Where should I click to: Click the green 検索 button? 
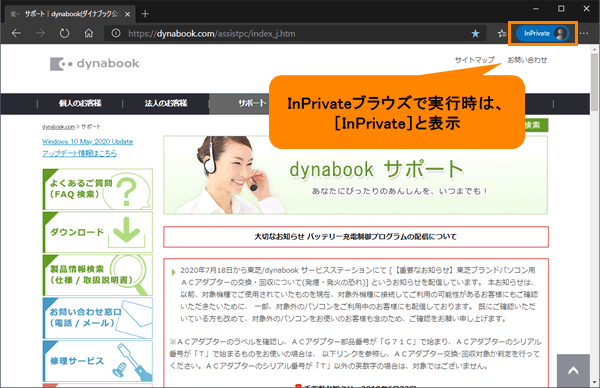(x=536, y=125)
